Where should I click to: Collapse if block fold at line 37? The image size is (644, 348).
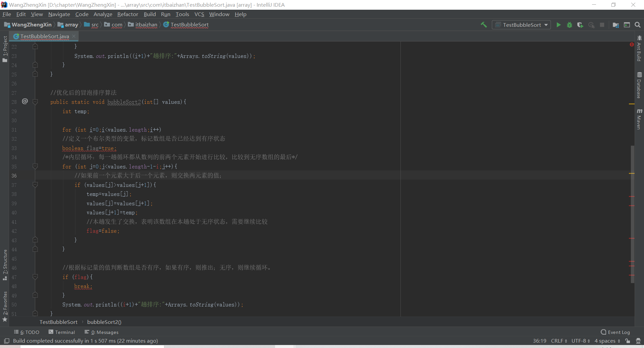pos(35,185)
